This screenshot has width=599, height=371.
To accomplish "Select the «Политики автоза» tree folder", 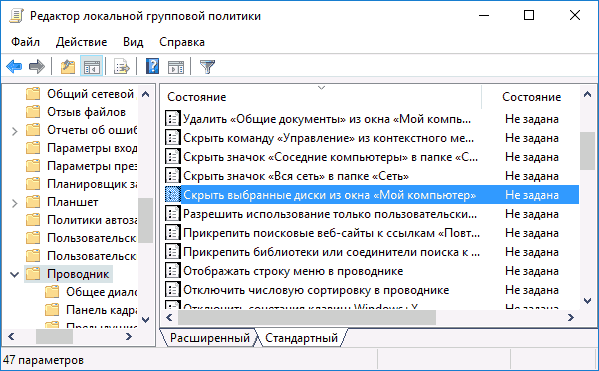I will coord(92,220).
